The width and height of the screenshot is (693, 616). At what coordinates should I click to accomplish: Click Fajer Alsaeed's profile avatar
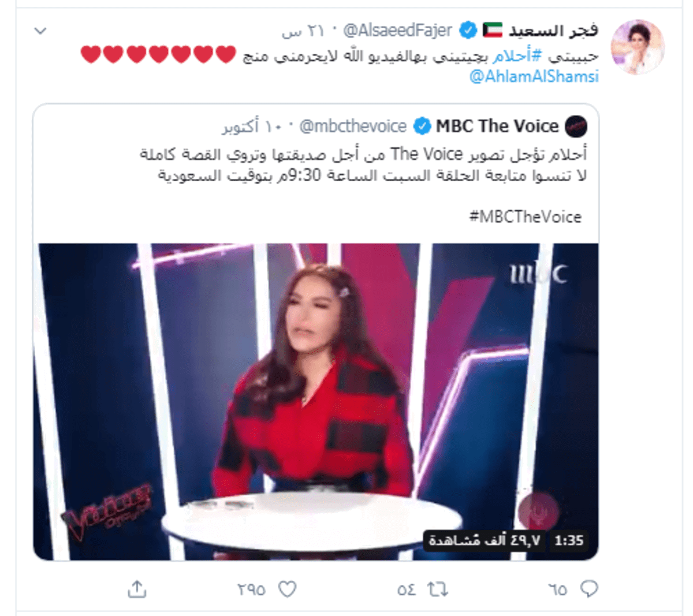638,47
